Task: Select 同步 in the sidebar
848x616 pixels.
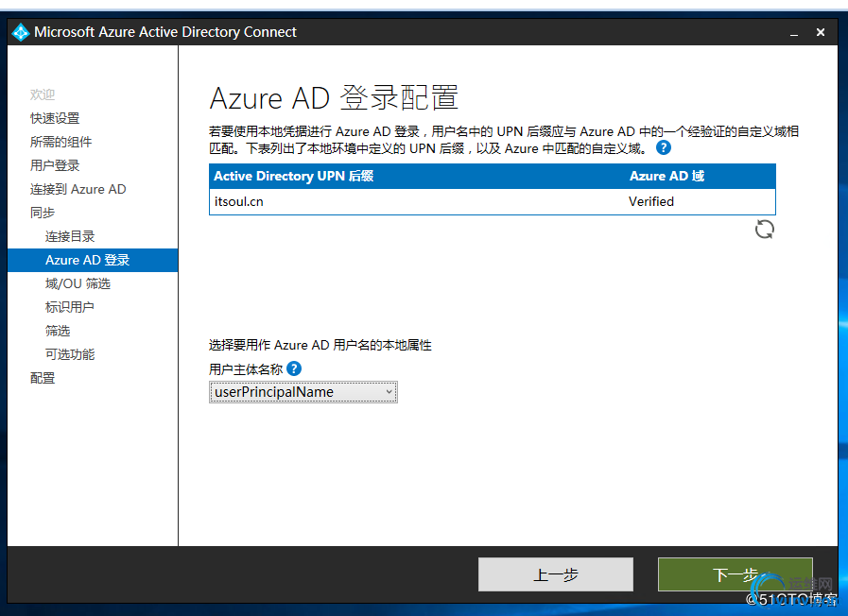Action: [x=43, y=213]
